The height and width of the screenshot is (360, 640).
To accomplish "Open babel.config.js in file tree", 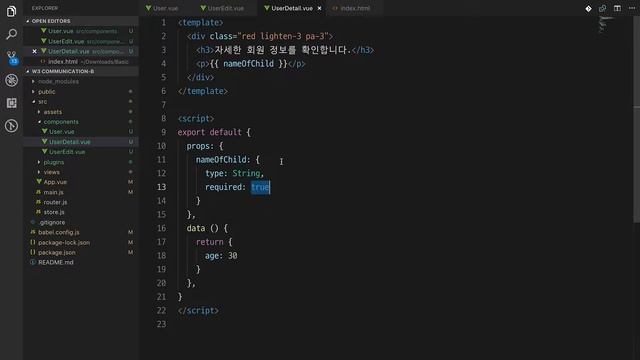I will tap(81, 232).
